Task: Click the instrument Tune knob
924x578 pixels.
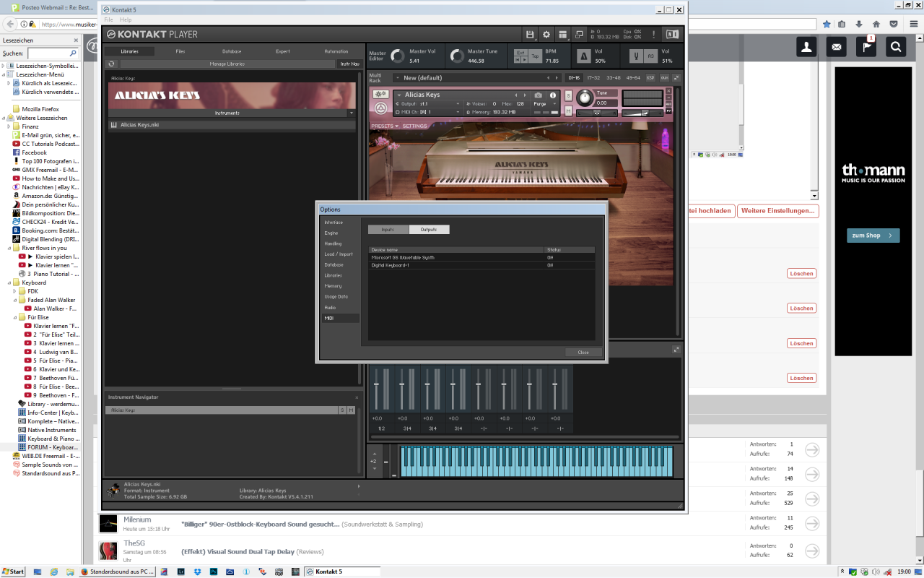Action: pyautogui.click(x=585, y=98)
